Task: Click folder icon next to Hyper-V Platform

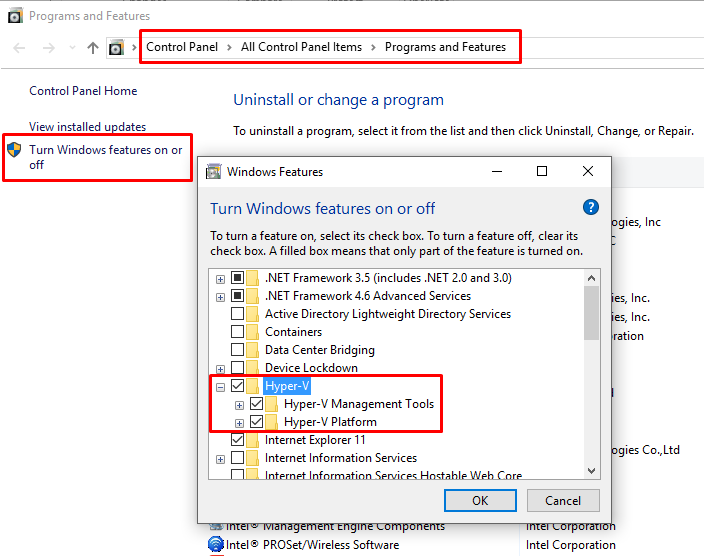Action: click(x=272, y=421)
